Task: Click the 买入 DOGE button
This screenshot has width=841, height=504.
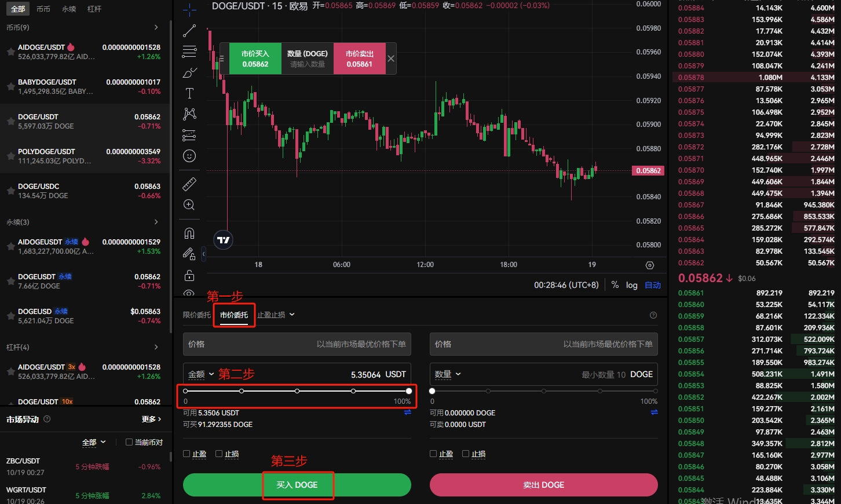Action: point(297,485)
